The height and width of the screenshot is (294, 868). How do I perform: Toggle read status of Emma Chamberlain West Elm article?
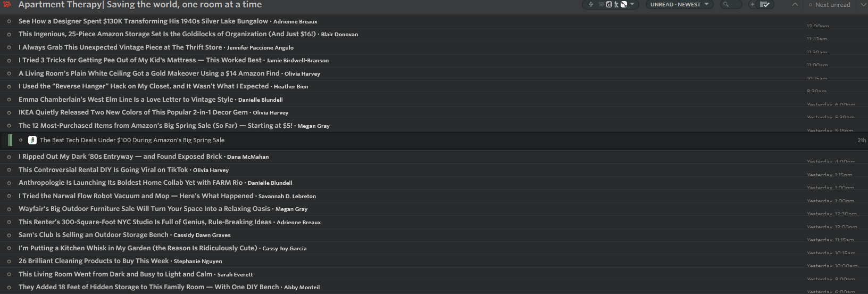click(9, 100)
